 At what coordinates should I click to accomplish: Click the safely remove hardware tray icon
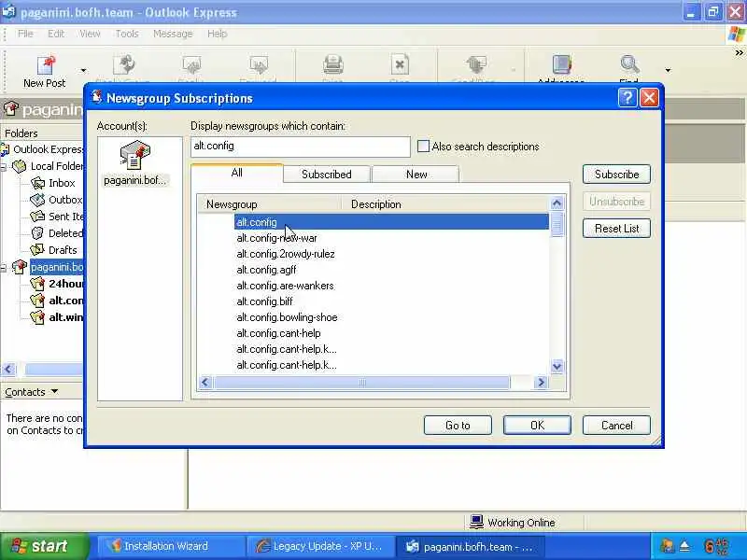684,546
